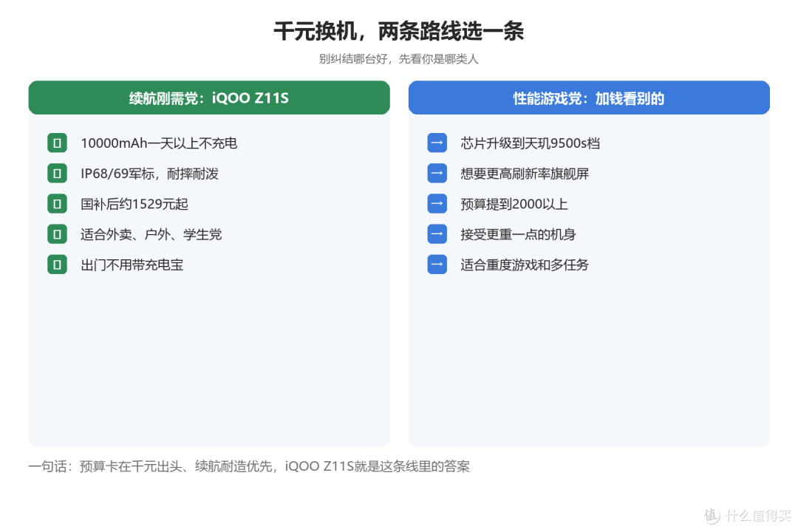Screen dimensions: 798x532
Task: Click green icon beside 10000mAh一天以上不充电
Action: [57, 143]
